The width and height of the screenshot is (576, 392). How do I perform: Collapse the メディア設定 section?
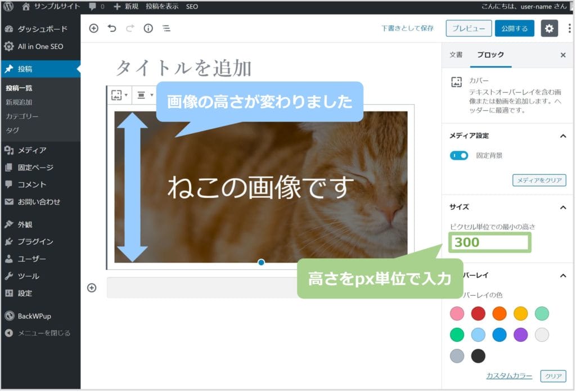pyautogui.click(x=562, y=136)
